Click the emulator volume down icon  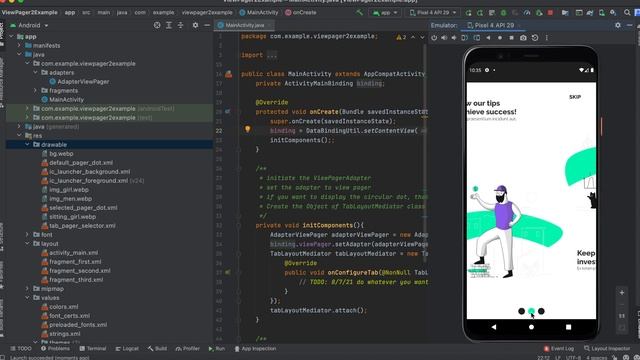453,38
